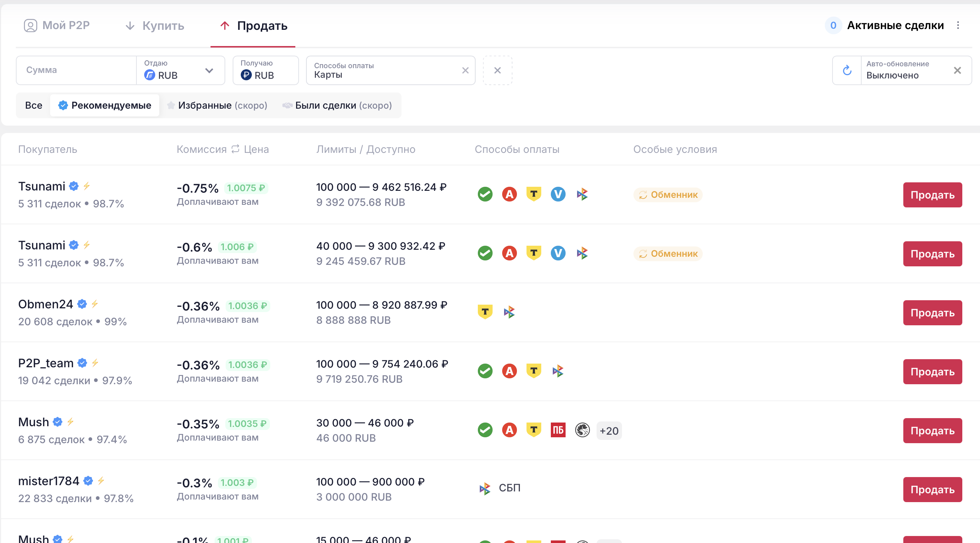The width and height of the screenshot is (980, 543).
Task: Click Alfa red A icon in Tsunami -0.6% row
Action: point(510,253)
